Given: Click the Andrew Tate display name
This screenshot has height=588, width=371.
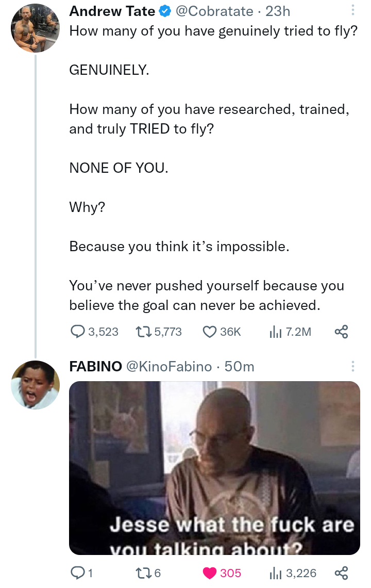Looking at the screenshot, I should coord(112,11).
